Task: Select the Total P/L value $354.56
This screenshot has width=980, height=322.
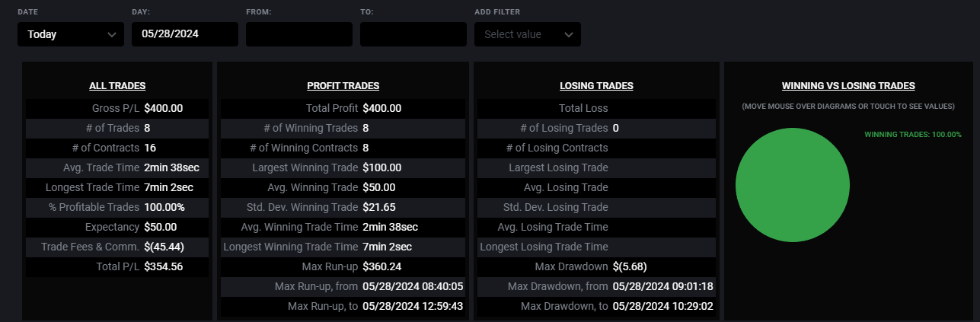Action: point(163,266)
